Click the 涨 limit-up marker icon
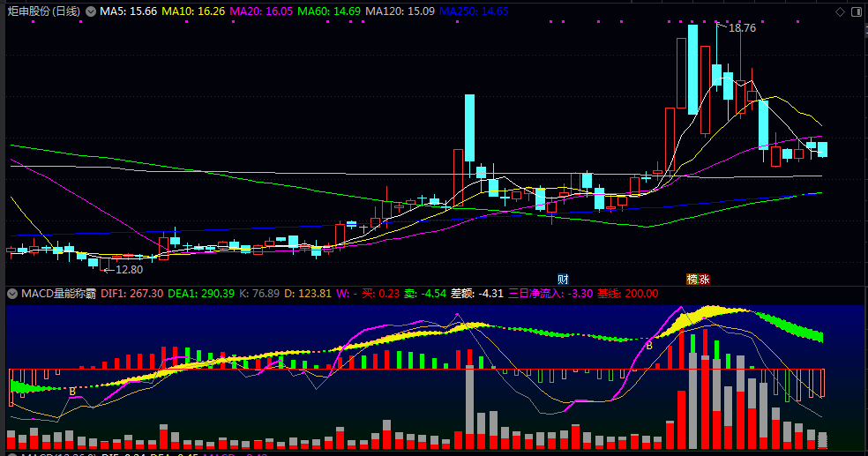 tap(704, 279)
